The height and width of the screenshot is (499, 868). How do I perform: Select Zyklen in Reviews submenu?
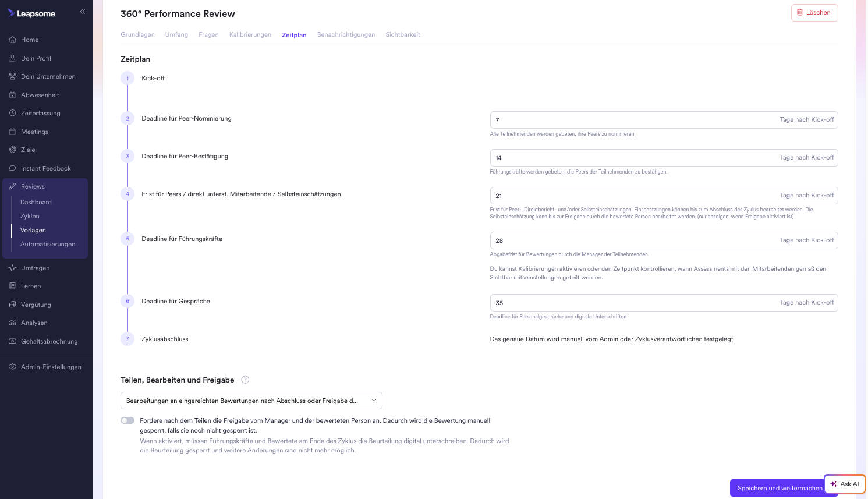coord(30,216)
